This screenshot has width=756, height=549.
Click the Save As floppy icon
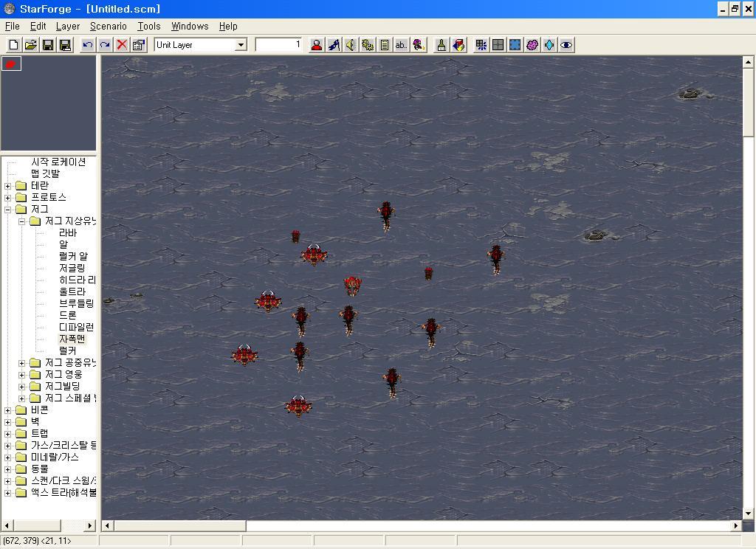[x=65, y=45]
